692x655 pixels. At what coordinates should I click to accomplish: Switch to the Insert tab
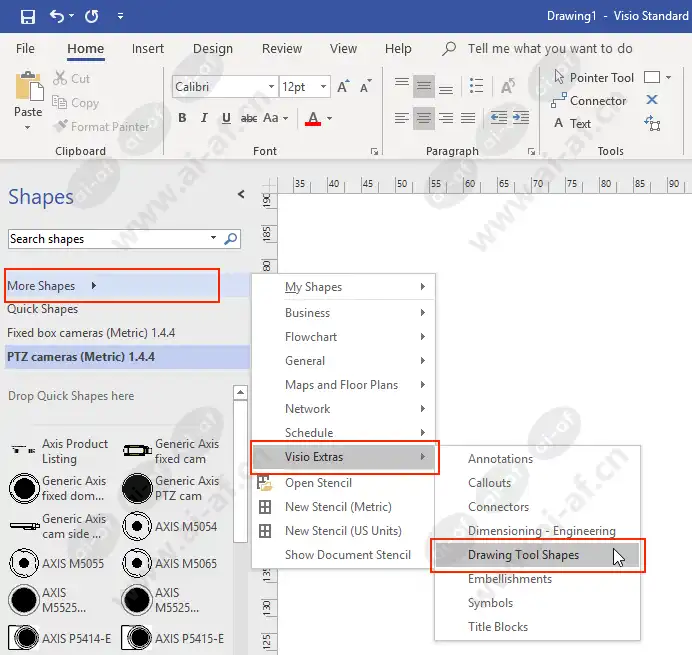pyautogui.click(x=147, y=48)
